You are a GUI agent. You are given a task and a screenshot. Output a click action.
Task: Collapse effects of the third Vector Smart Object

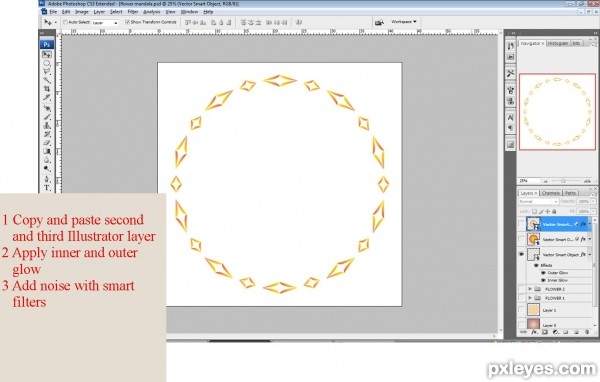(590, 254)
